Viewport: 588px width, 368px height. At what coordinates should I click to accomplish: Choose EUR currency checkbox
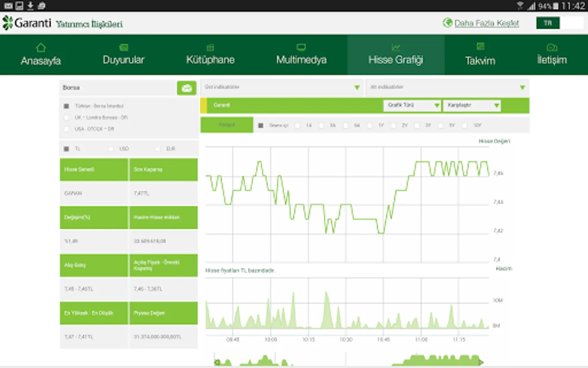click(x=158, y=149)
